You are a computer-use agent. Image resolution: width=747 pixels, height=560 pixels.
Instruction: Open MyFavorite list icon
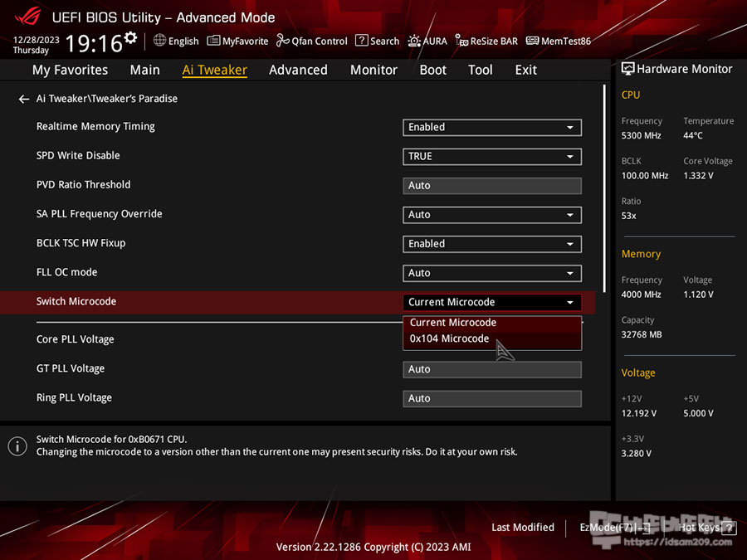[213, 41]
